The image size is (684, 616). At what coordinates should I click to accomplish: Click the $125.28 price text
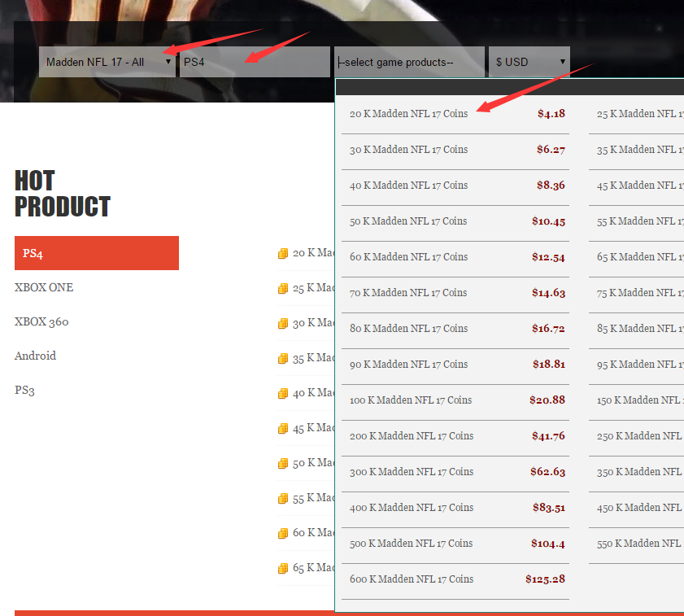(545, 579)
